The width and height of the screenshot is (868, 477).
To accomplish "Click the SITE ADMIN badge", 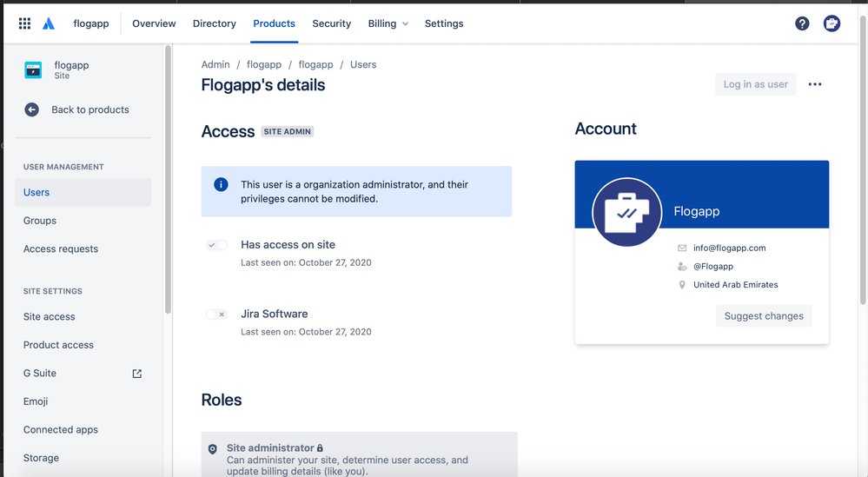I will coord(288,132).
